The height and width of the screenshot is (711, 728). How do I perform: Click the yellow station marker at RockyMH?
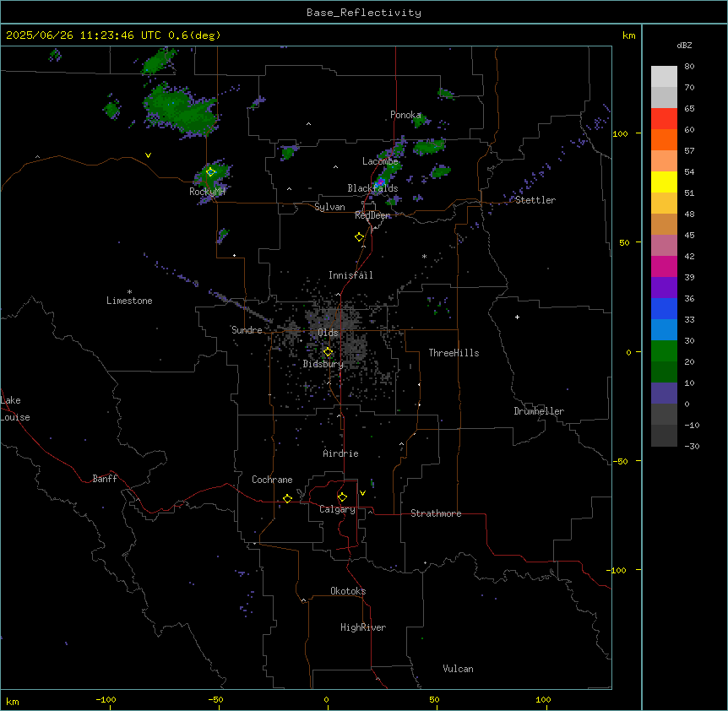(211, 172)
